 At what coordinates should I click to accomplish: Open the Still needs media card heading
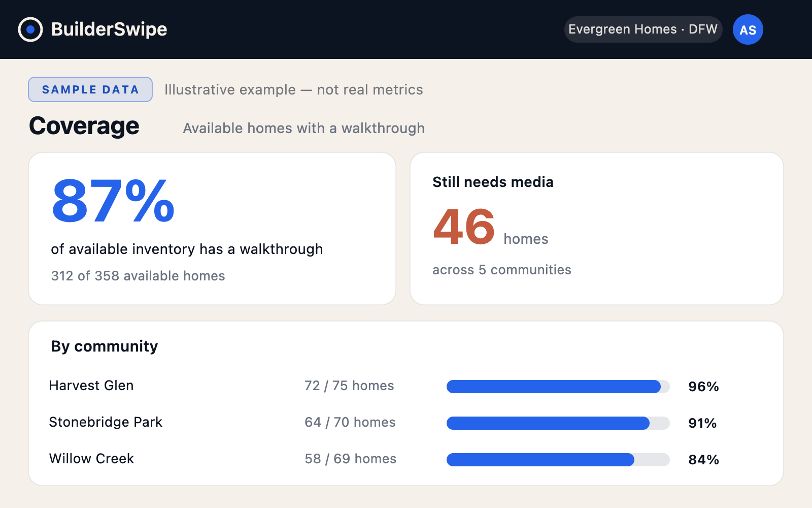(493, 182)
